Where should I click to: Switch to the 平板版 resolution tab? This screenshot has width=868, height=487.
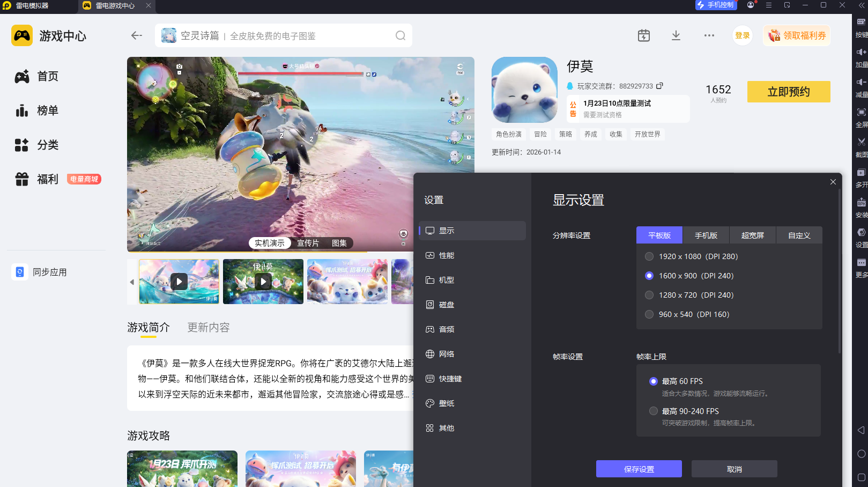click(659, 235)
